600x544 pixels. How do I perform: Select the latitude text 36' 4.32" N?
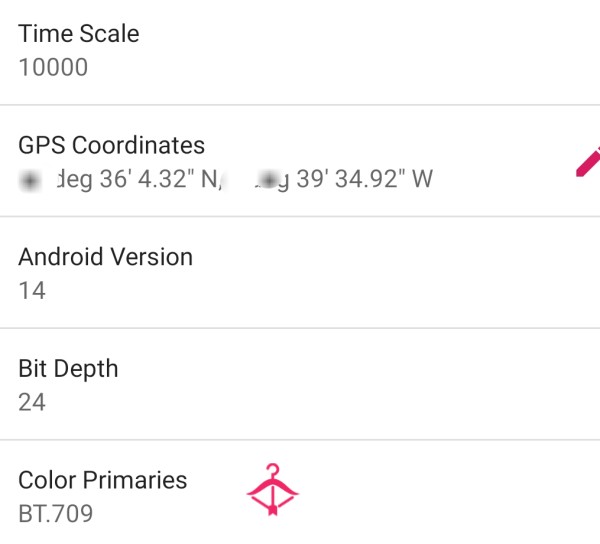158,179
